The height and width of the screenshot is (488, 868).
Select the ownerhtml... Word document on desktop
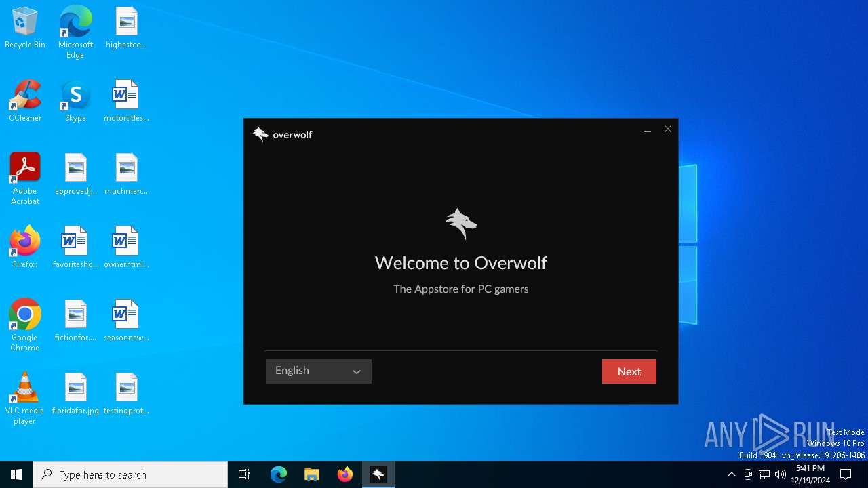tap(126, 248)
